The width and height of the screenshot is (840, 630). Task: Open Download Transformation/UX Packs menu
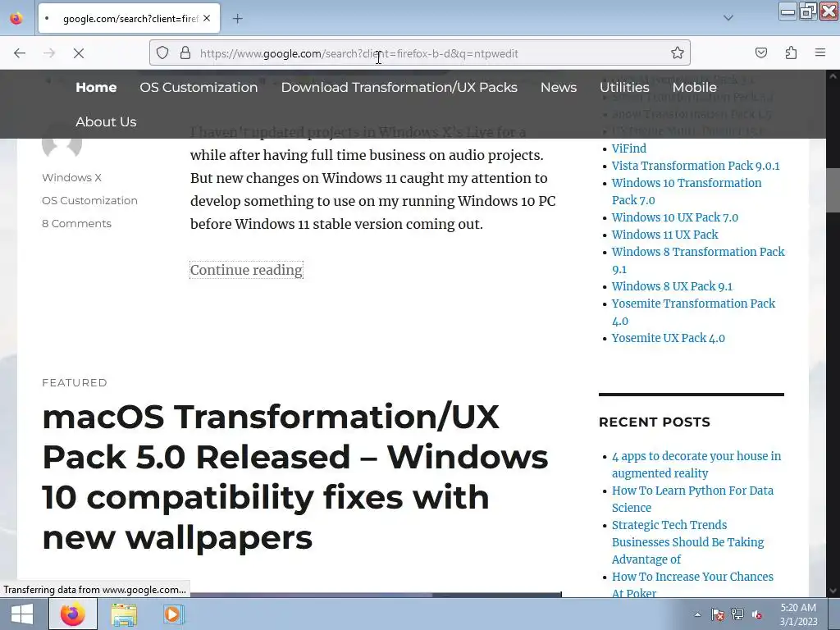[399, 87]
